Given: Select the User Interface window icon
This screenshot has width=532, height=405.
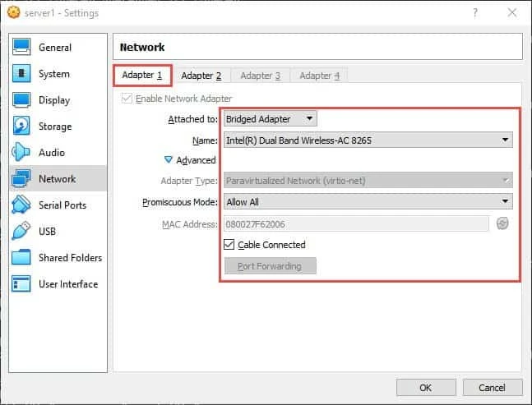Looking at the screenshot, I should (21, 283).
